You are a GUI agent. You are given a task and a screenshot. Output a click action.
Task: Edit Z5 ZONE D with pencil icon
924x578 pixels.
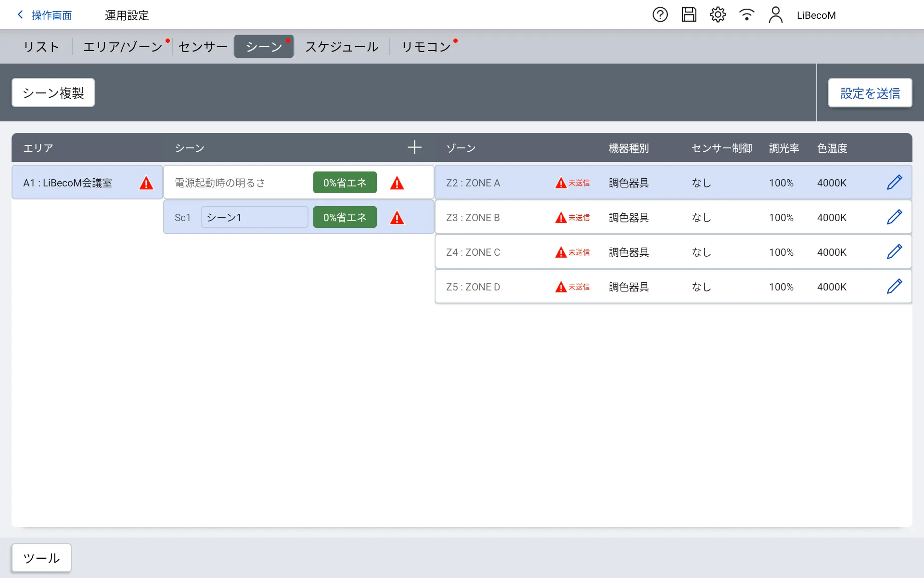click(894, 287)
